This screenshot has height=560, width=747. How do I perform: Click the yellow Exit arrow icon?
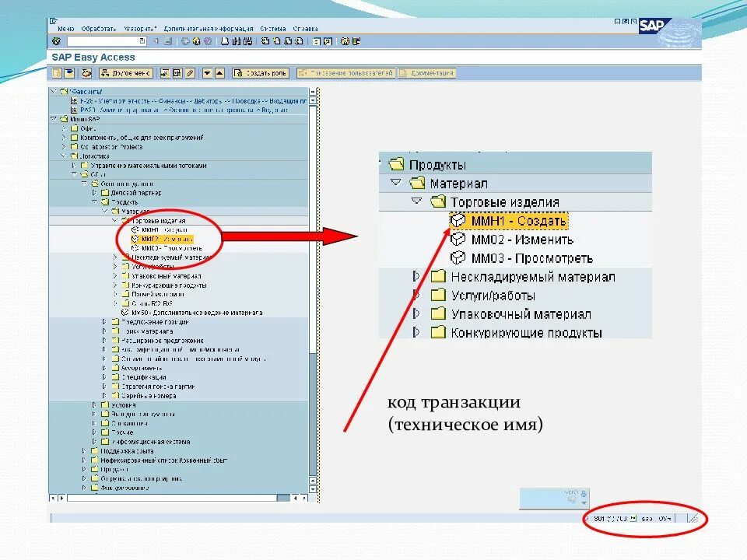[x=196, y=41]
